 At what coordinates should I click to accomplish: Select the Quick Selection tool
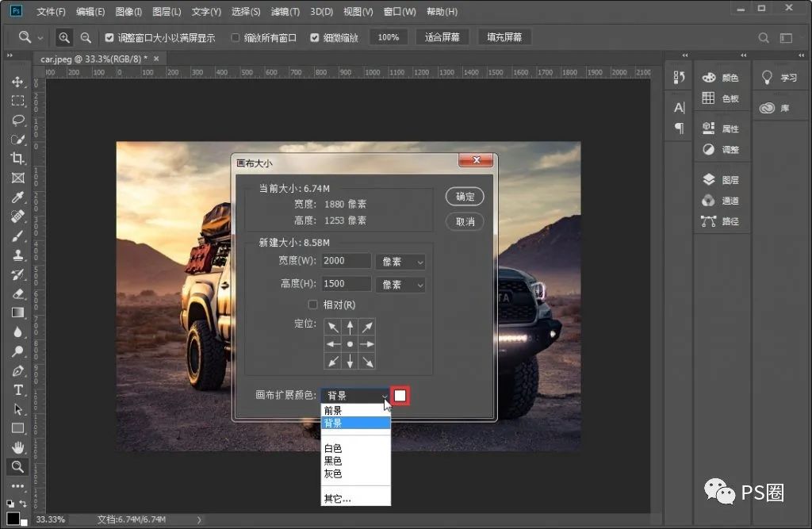click(x=17, y=140)
